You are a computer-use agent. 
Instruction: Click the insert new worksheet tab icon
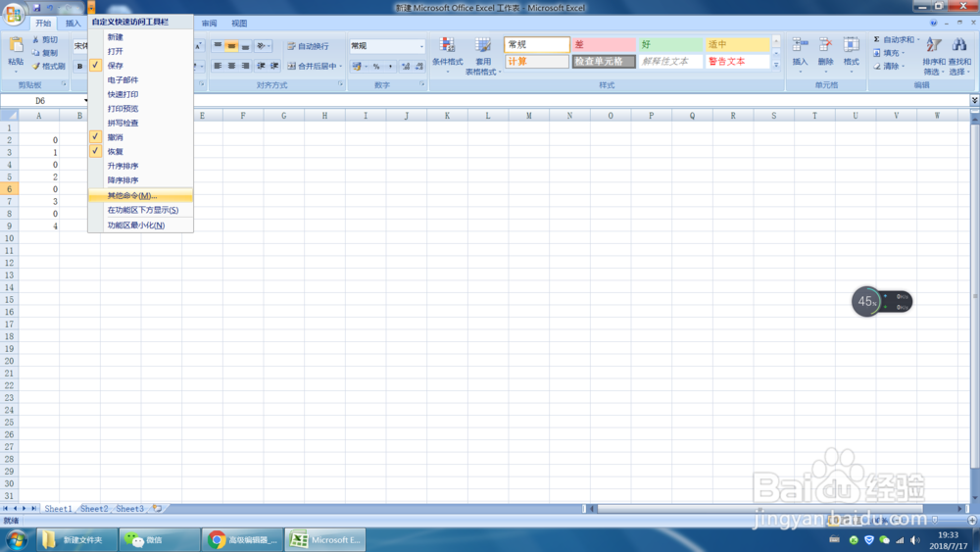158,508
